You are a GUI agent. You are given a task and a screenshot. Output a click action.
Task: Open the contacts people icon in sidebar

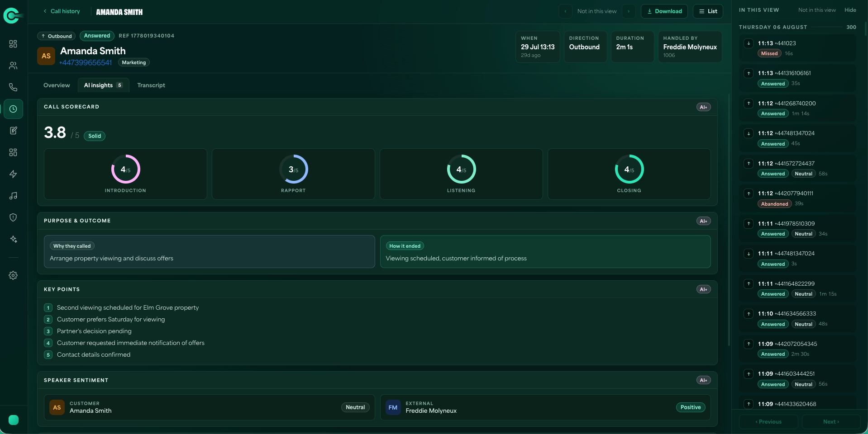13,66
